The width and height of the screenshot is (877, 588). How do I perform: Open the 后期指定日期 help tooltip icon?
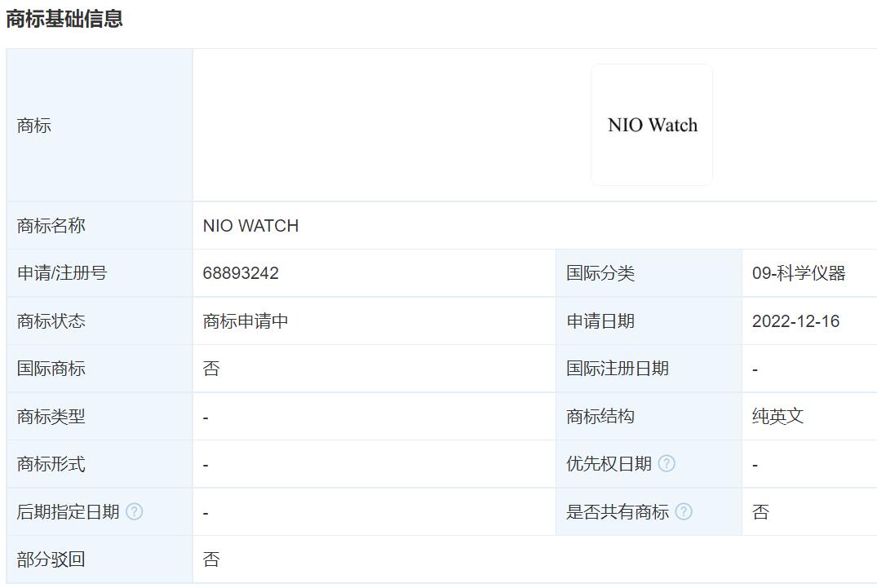pyautogui.click(x=137, y=512)
